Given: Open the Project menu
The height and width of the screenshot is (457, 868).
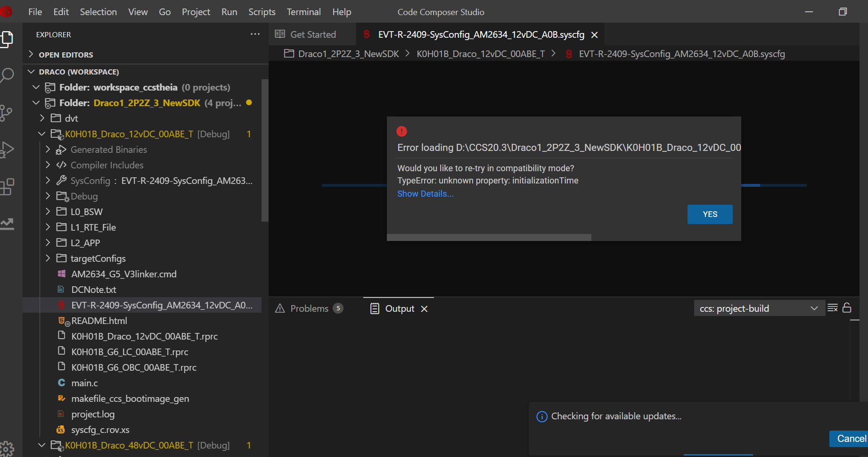Looking at the screenshot, I should tap(196, 12).
